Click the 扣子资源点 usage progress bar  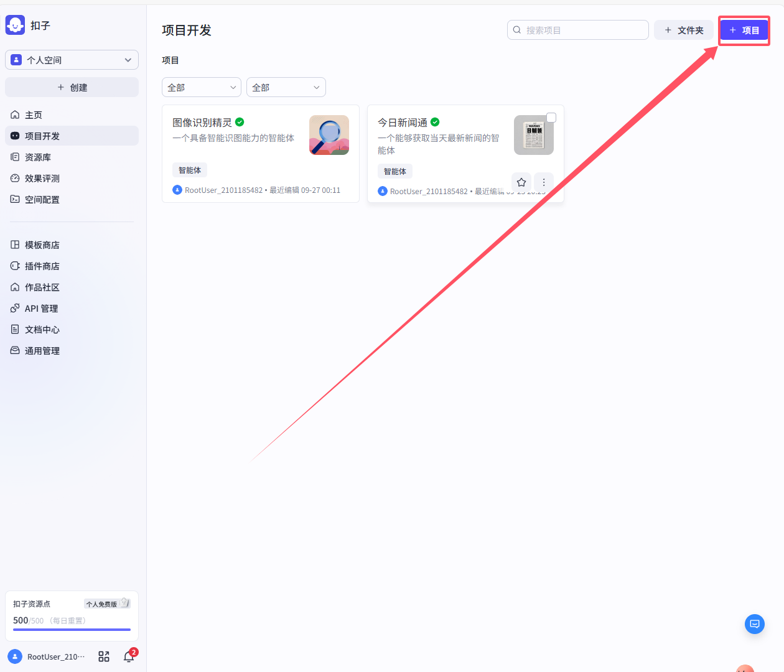[72, 630]
